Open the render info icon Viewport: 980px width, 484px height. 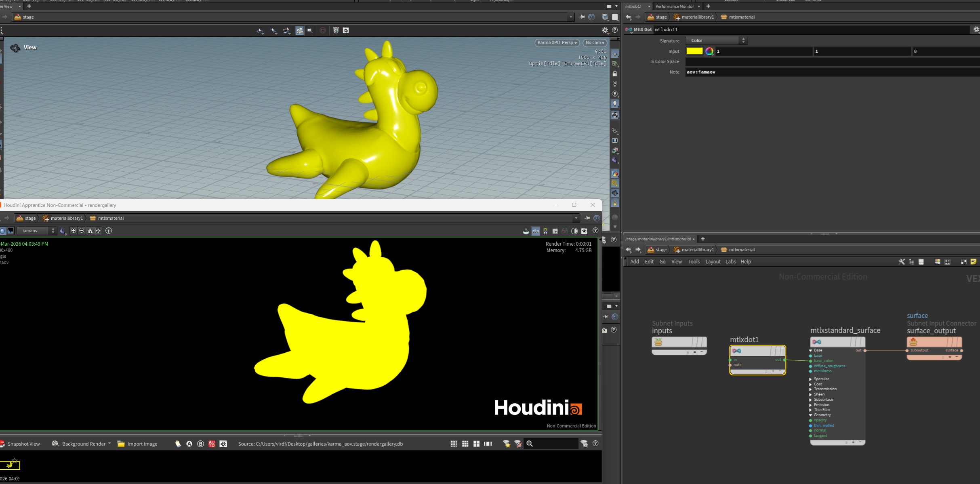coord(109,231)
